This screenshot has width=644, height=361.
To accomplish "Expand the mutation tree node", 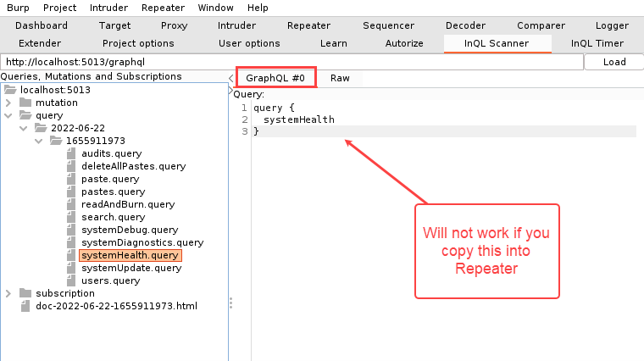I will coord(8,103).
